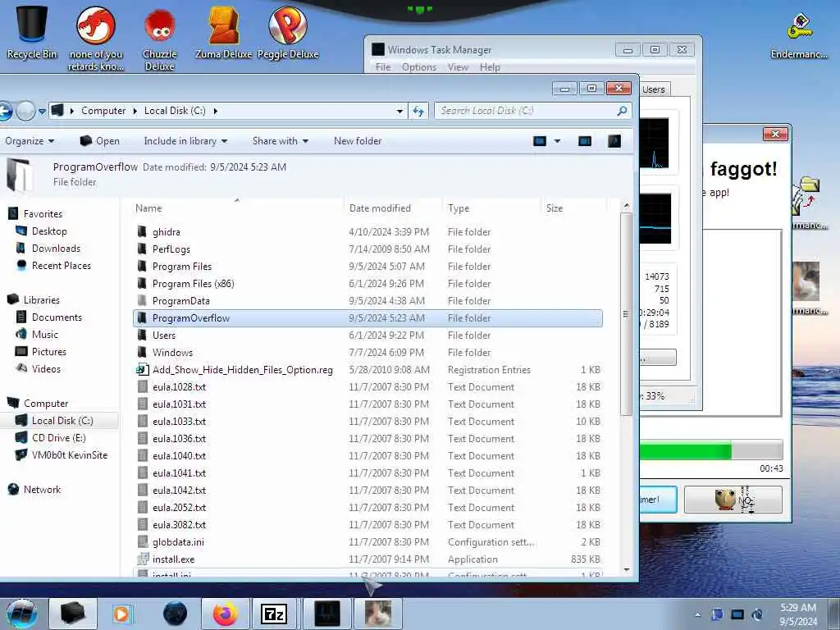Open the View menu in Task Manager

458,67
